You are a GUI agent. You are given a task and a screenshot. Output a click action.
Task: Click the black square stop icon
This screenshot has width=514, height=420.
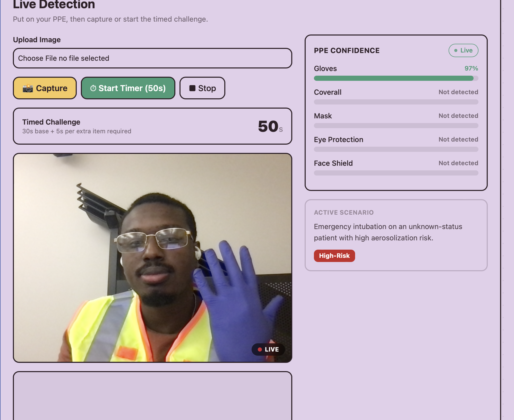(192, 88)
